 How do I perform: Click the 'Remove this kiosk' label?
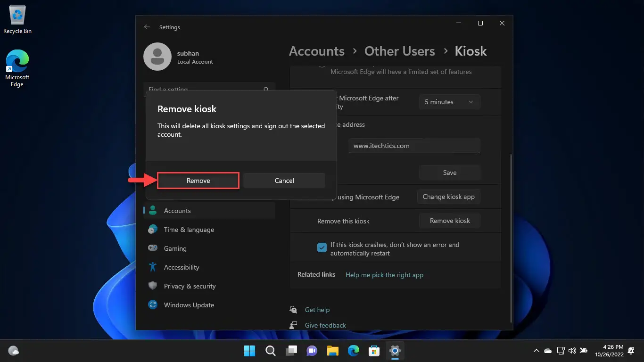[x=343, y=221]
